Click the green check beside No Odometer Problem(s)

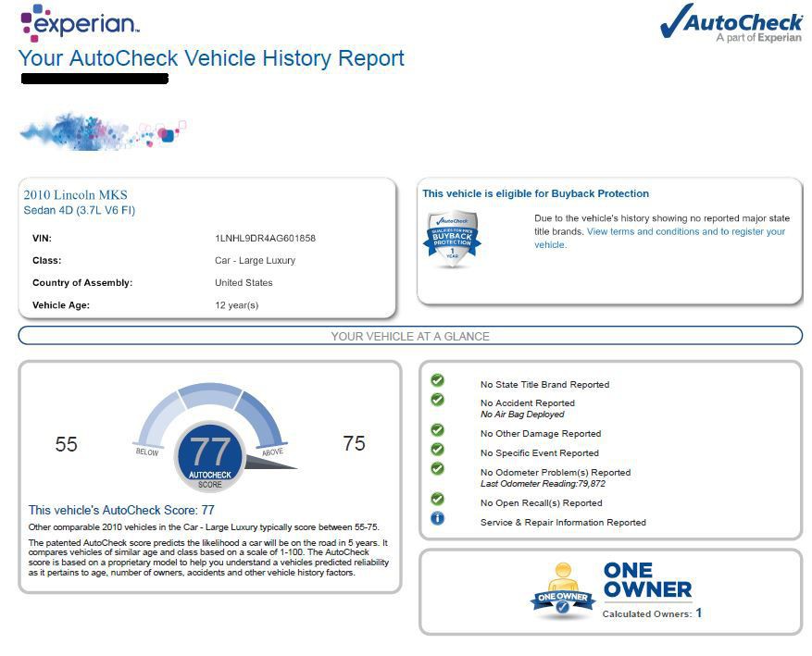pos(437,469)
